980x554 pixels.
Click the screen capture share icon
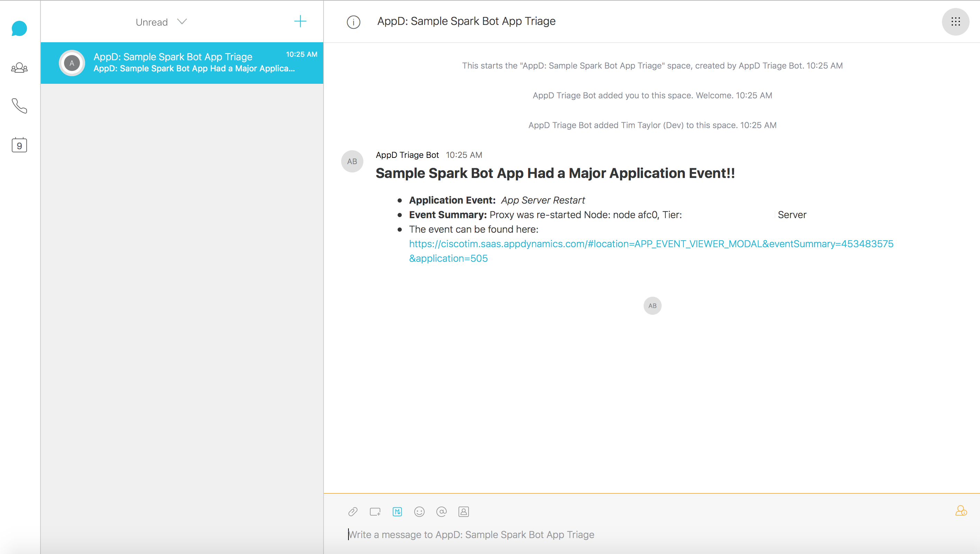point(375,511)
